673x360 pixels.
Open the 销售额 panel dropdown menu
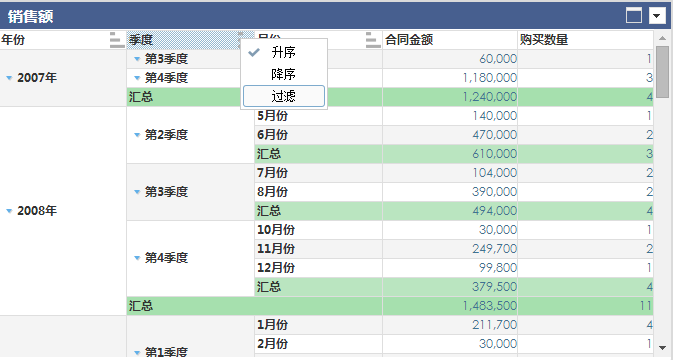(x=657, y=16)
